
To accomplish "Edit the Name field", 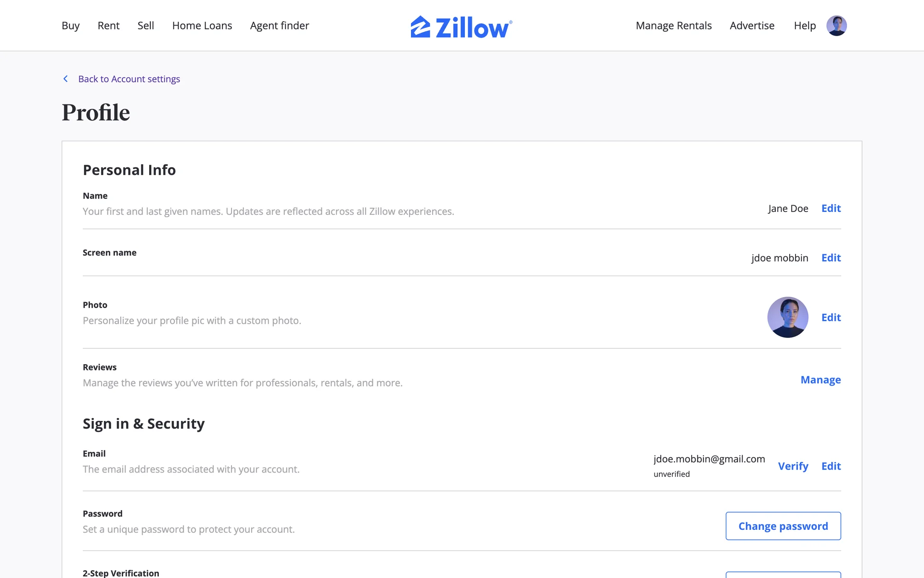I will [831, 209].
